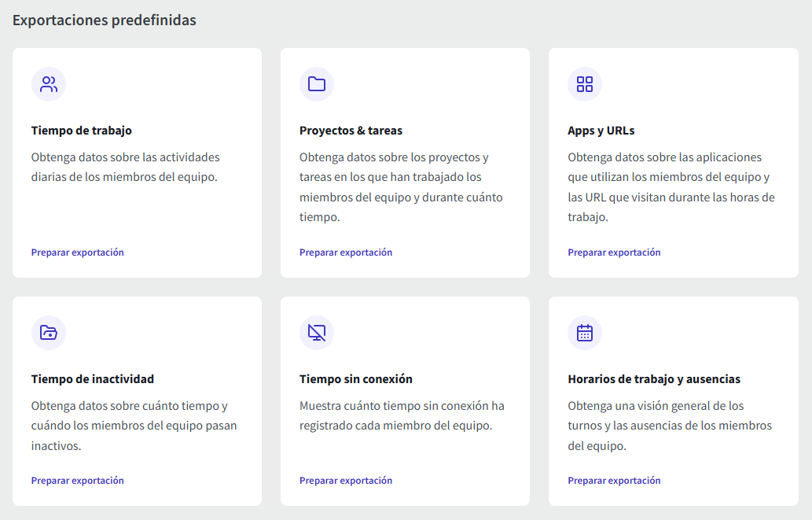Click the calendar icon for Horarios de trabajo

[585, 333]
